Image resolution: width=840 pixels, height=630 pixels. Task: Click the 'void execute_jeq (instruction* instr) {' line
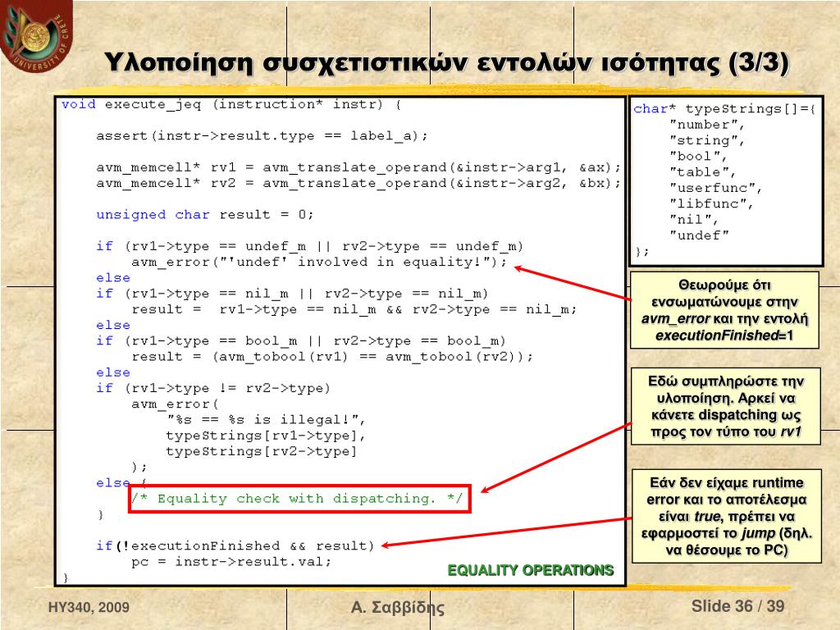click(231, 104)
